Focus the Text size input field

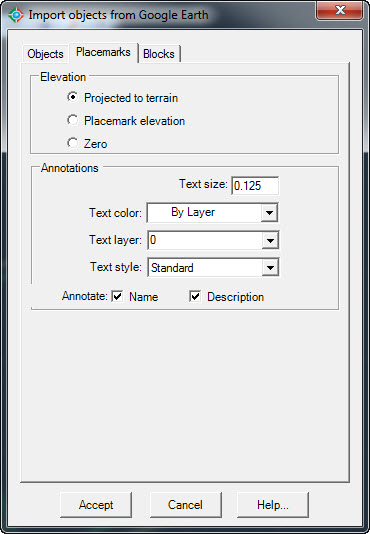click(x=255, y=186)
